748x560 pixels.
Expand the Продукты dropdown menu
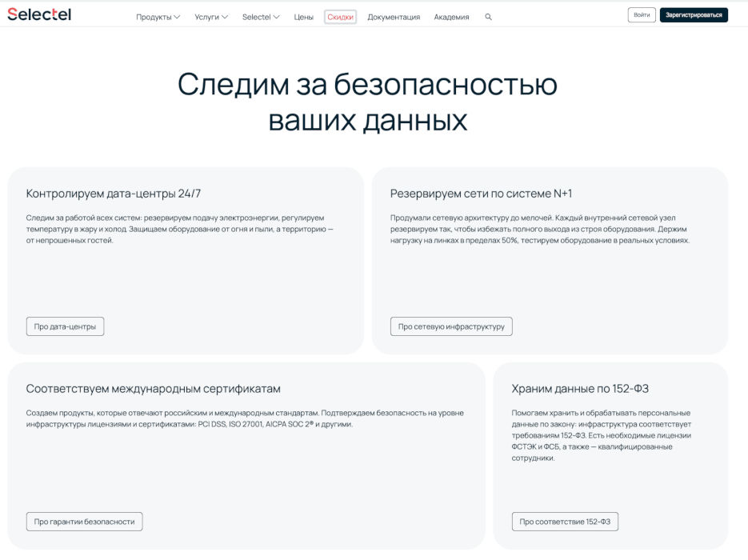[x=158, y=17]
